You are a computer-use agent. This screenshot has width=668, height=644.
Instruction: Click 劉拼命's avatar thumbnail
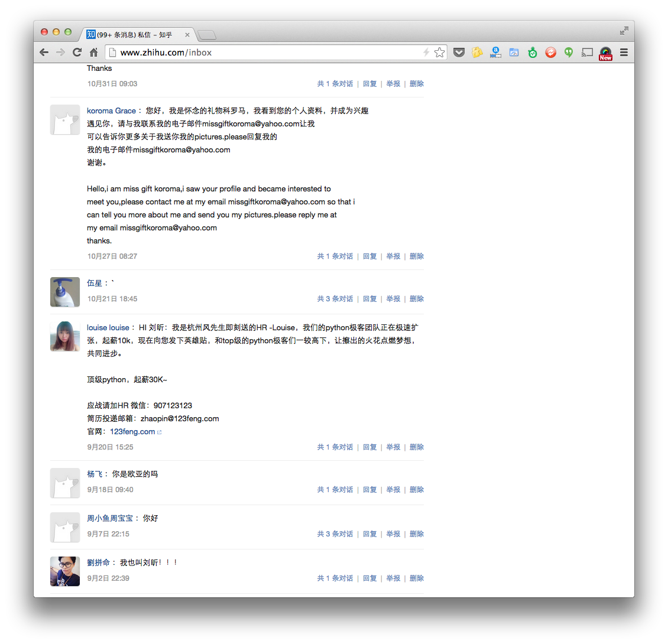pos(65,571)
